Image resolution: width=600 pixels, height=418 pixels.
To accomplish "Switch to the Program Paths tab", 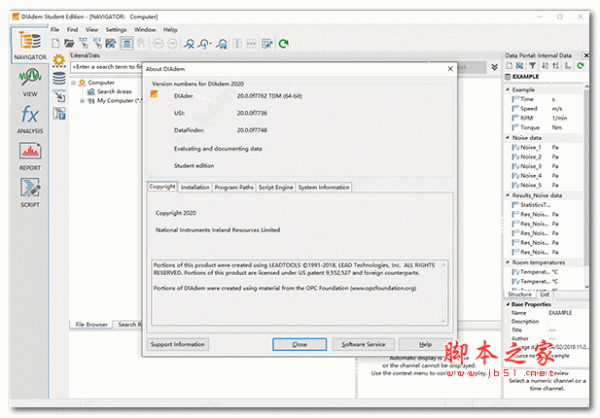I will pyautogui.click(x=234, y=187).
